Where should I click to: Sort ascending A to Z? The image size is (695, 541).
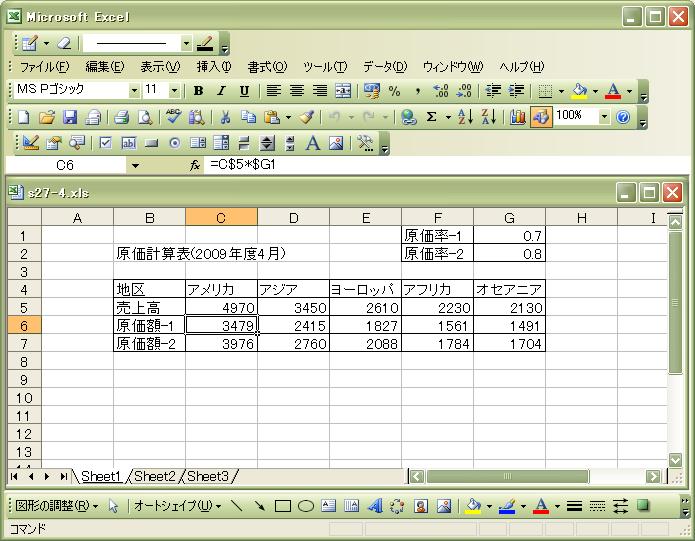coord(465,117)
